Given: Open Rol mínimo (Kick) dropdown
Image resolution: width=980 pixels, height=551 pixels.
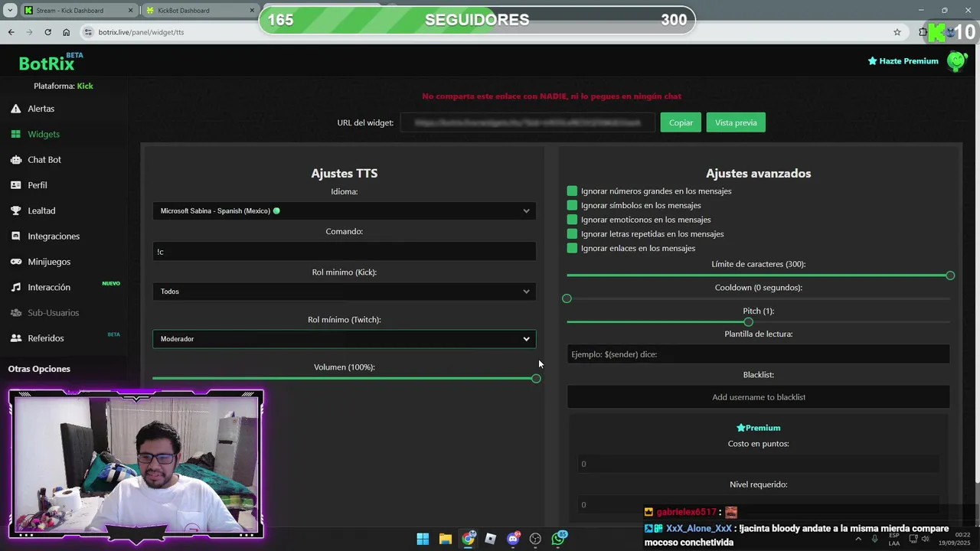Looking at the screenshot, I should (x=345, y=291).
